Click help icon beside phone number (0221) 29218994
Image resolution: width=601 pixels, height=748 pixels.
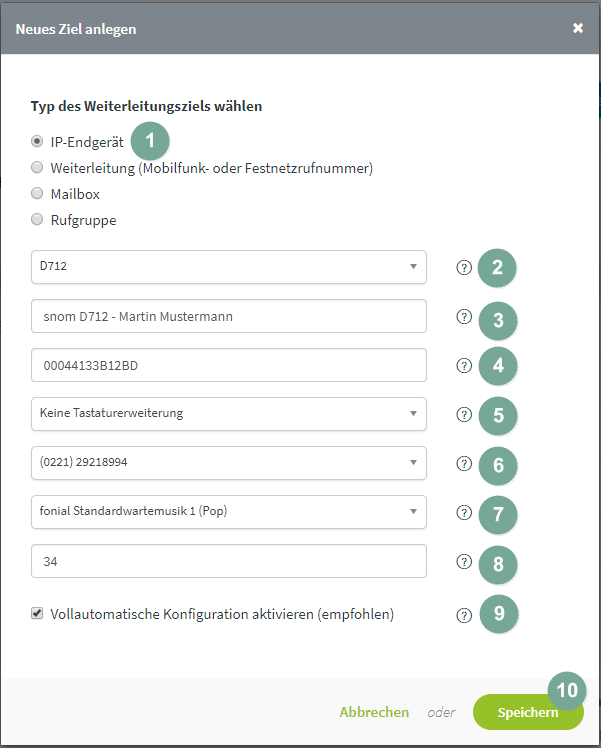pyautogui.click(x=464, y=464)
